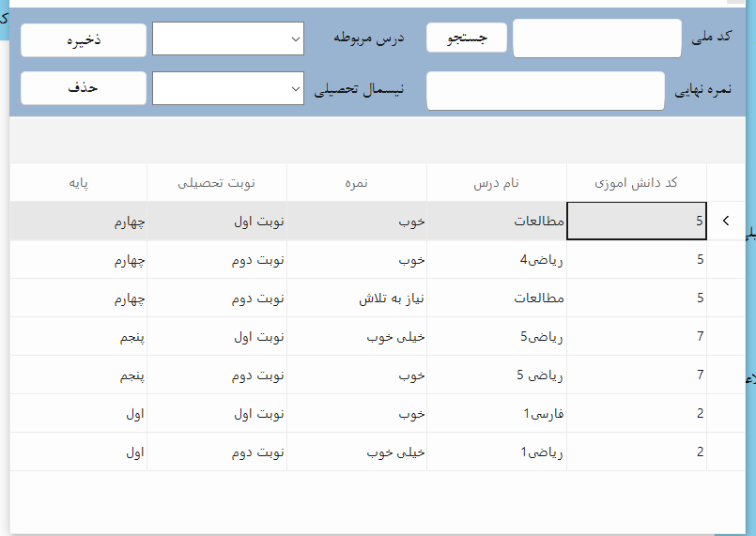This screenshot has height=536, width=756.
Task: Click the current-row arrow indicator in the grid
Action: (x=724, y=222)
